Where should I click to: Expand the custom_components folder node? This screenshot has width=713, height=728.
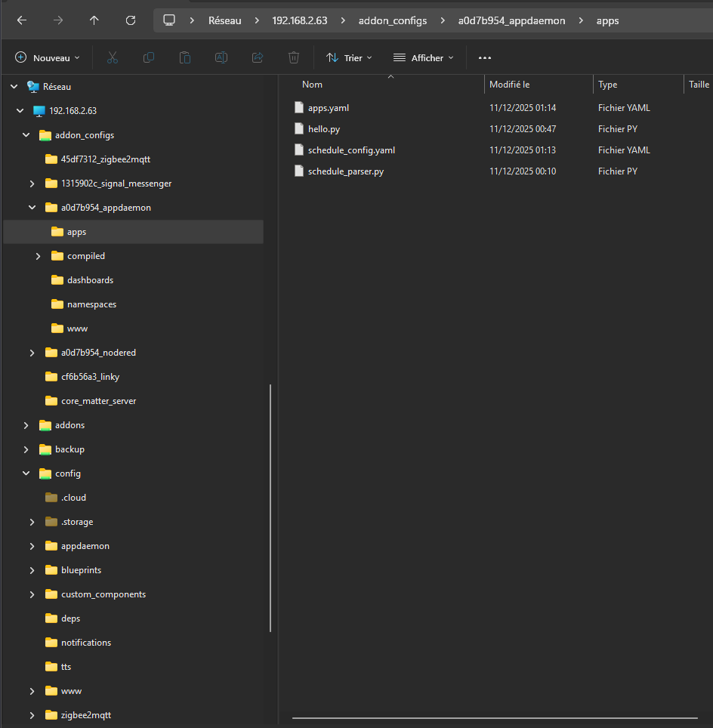pos(32,594)
